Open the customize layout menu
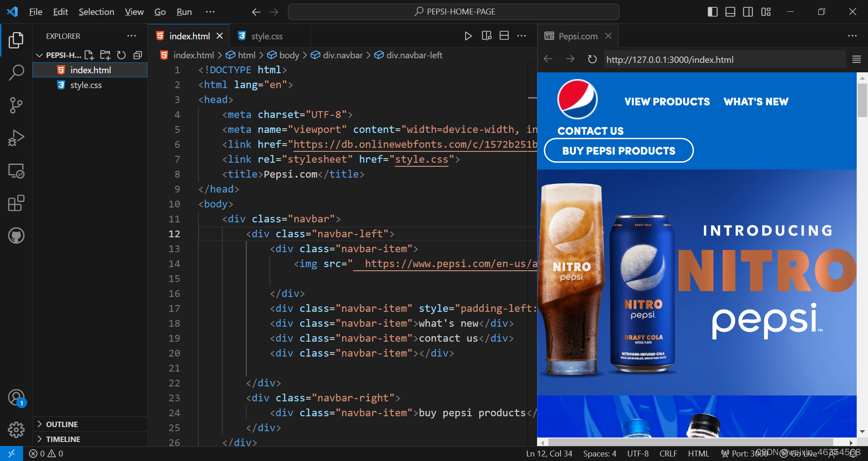The height and width of the screenshot is (461, 868). (766, 12)
